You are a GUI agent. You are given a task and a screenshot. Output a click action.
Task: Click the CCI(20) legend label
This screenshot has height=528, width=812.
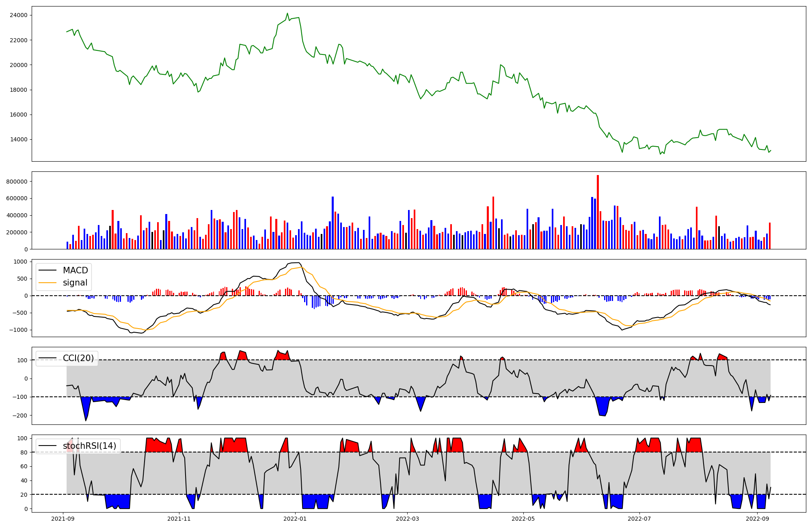click(x=78, y=358)
